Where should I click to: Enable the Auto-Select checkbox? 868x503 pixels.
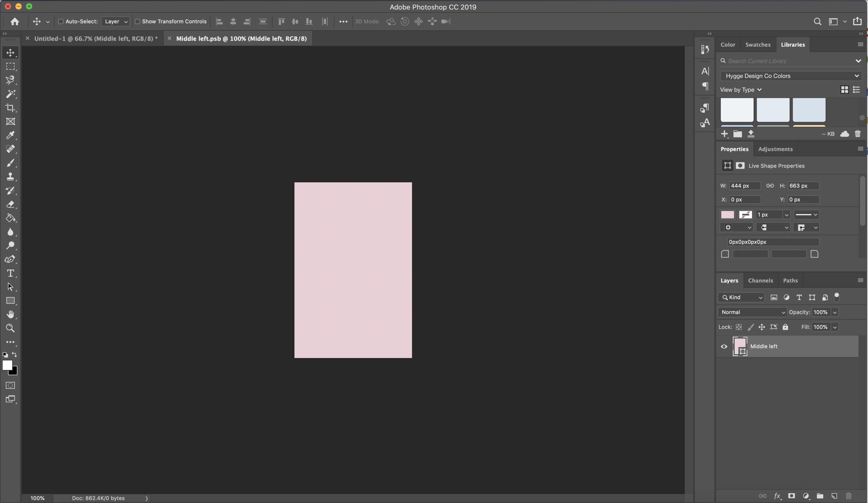click(61, 22)
